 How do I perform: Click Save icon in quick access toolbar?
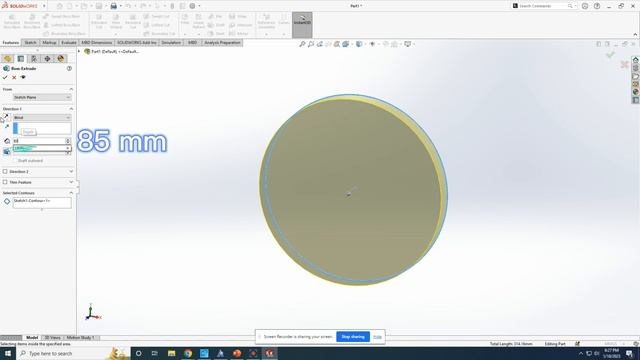99,6
